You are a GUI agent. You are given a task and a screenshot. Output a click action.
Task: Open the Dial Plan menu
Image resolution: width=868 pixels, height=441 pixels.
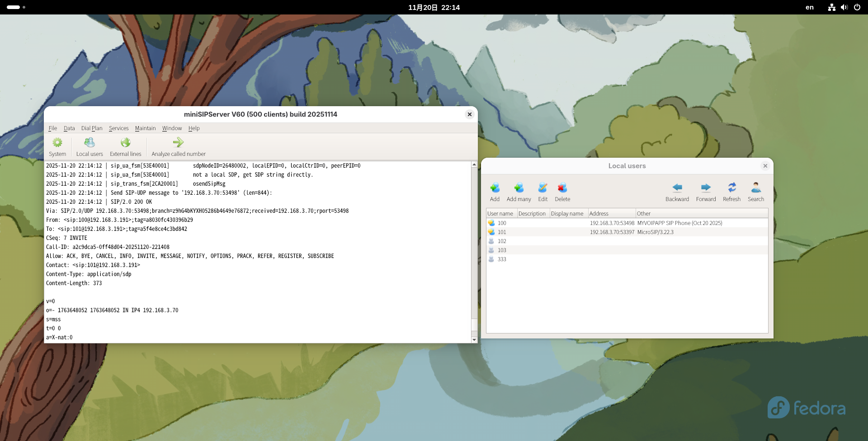[x=92, y=128]
